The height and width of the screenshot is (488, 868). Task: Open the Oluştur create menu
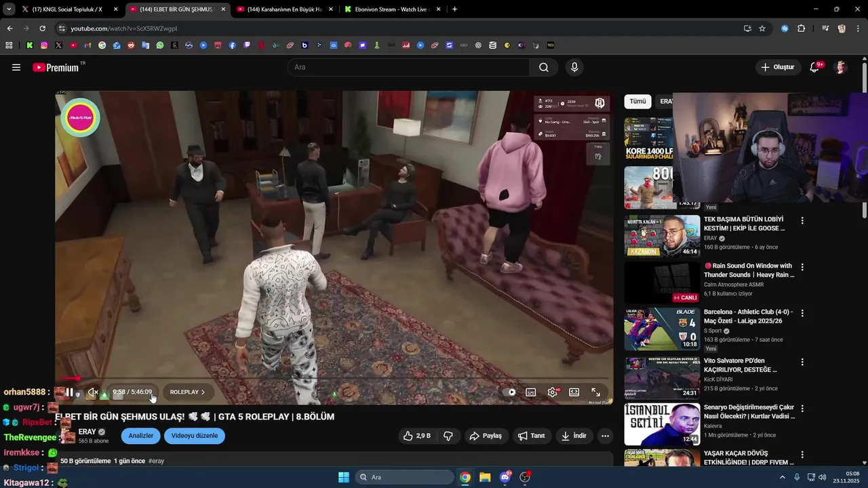pyautogui.click(x=778, y=67)
